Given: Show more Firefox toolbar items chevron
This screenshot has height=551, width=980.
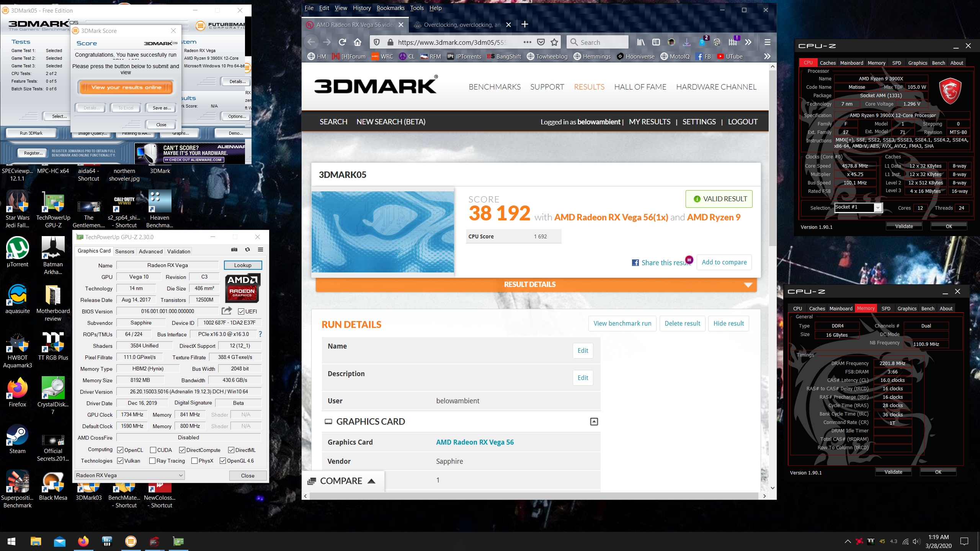Looking at the screenshot, I should click(x=748, y=42).
